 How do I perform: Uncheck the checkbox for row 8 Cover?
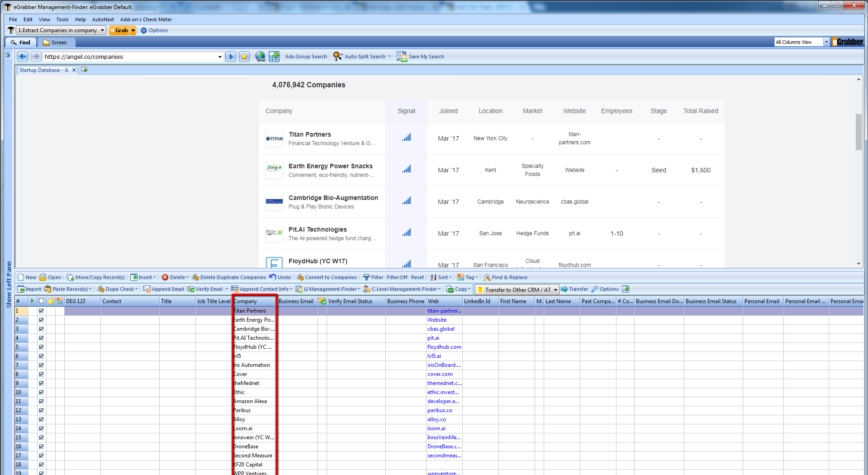pos(41,374)
